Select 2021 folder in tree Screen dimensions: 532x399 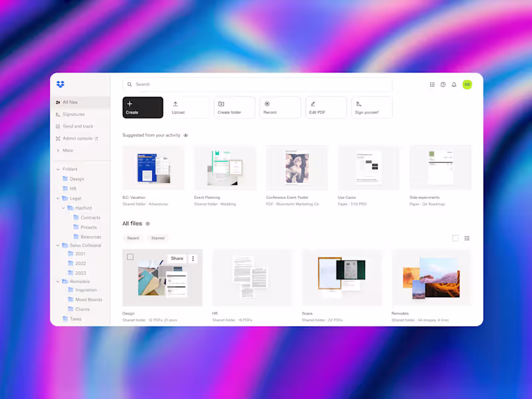coord(76,254)
